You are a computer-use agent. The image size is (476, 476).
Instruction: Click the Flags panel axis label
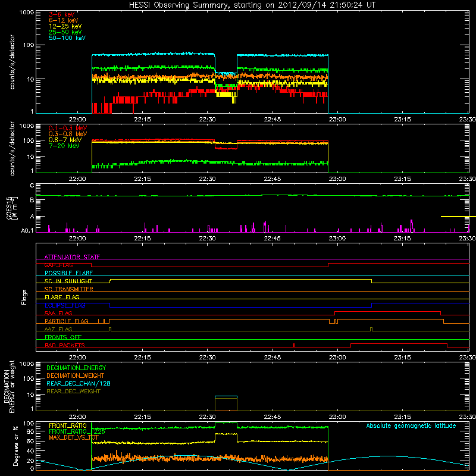tap(24, 297)
